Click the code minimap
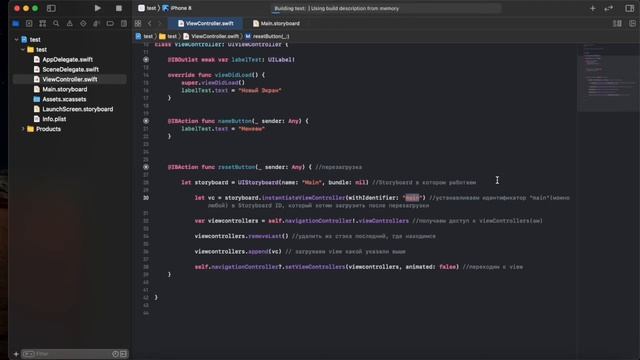 608,78
